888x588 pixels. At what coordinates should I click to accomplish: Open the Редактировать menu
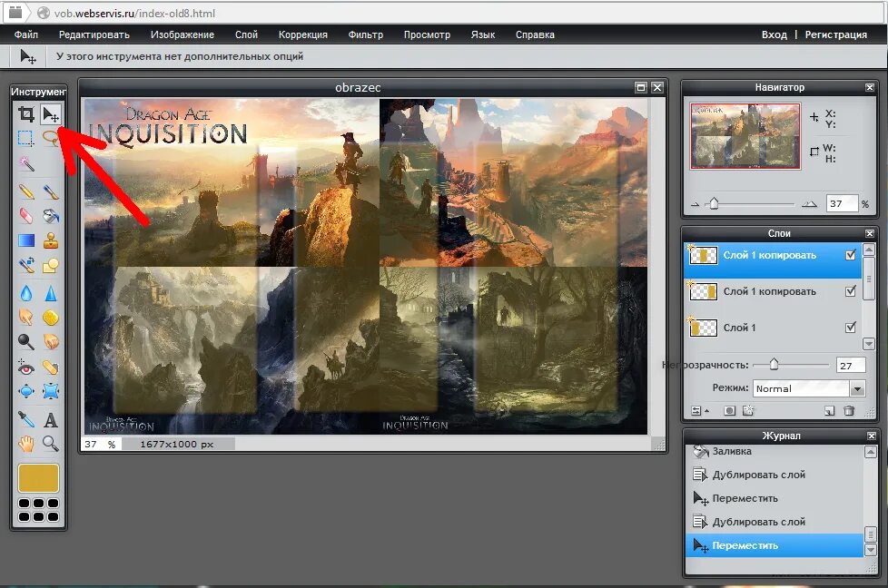pyautogui.click(x=94, y=34)
